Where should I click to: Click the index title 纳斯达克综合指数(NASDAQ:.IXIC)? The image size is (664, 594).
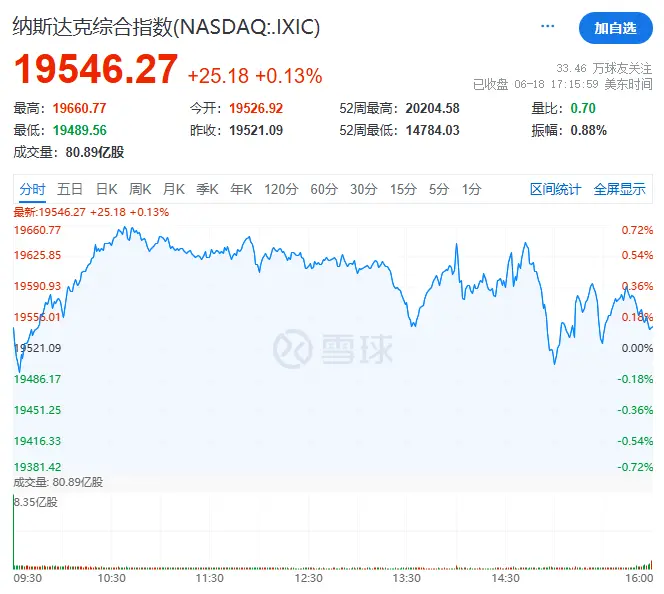(166, 27)
